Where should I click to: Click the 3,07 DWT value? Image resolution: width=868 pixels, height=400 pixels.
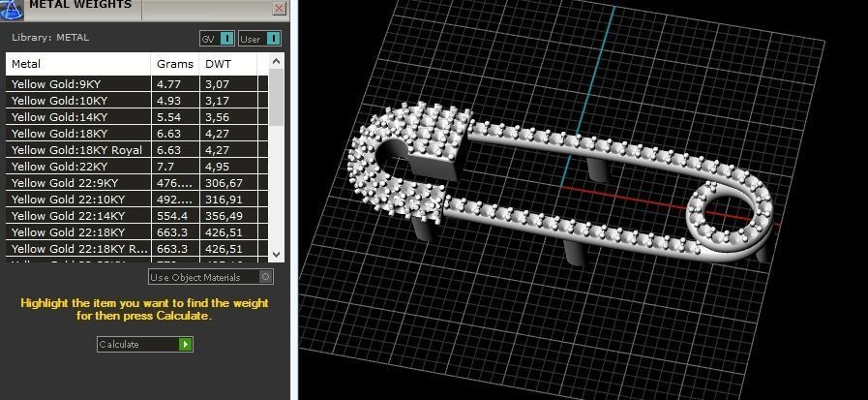click(x=217, y=84)
